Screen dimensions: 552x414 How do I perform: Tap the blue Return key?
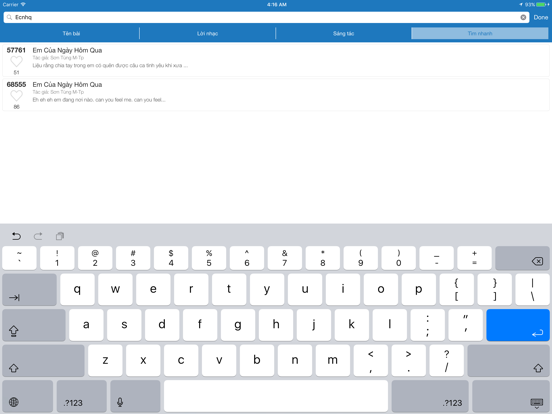point(518,325)
